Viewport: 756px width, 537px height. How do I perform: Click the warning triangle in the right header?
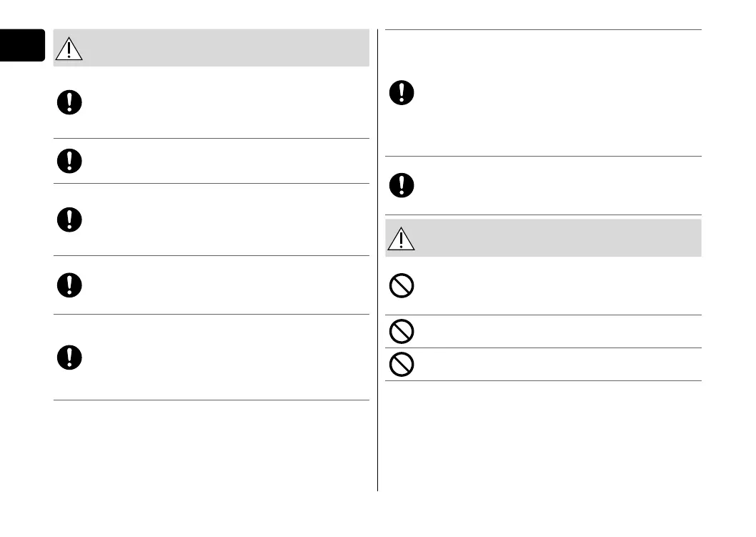click(402, 238)
